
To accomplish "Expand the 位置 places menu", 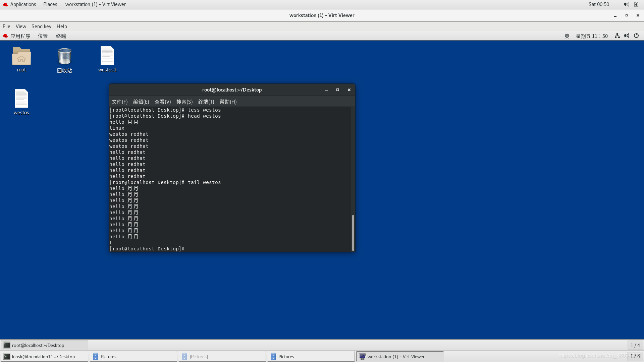I will coord(43,36).
